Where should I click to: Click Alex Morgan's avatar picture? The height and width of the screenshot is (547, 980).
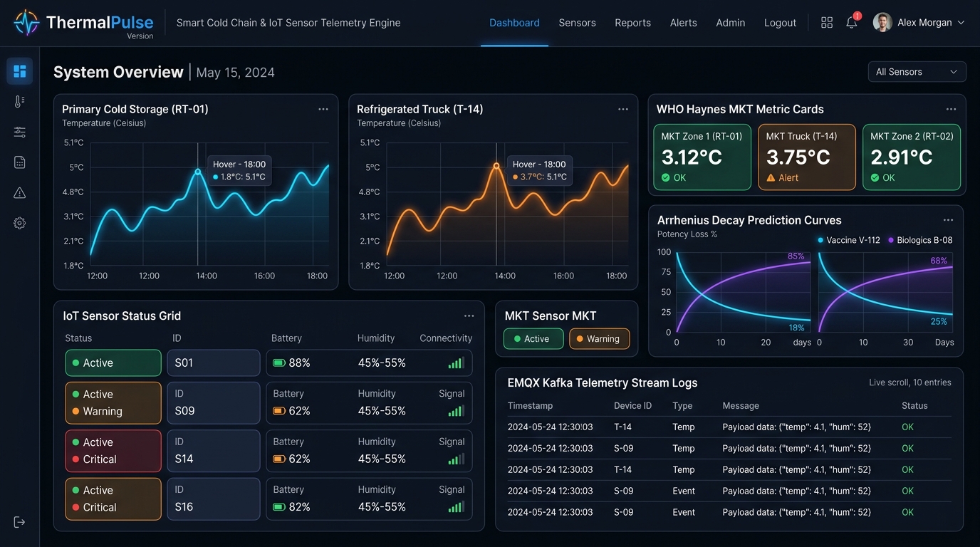tap(882, 23)
